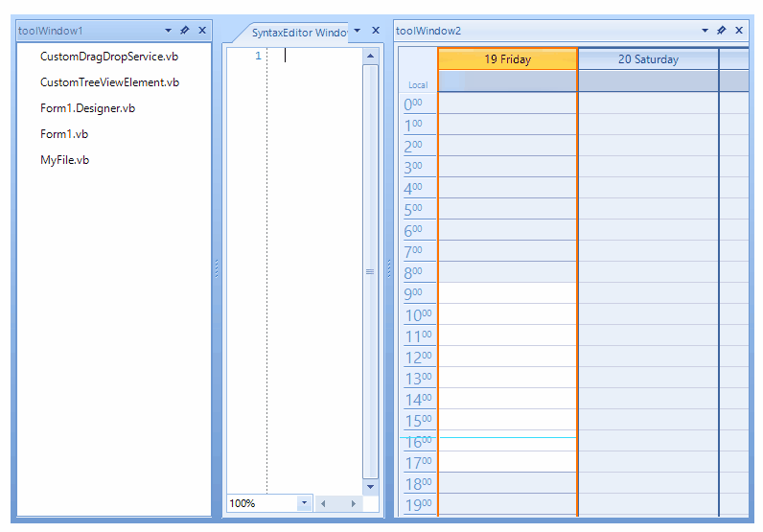Close the toolWindow1 panel
763x532 pixels.
pos(202,30)
